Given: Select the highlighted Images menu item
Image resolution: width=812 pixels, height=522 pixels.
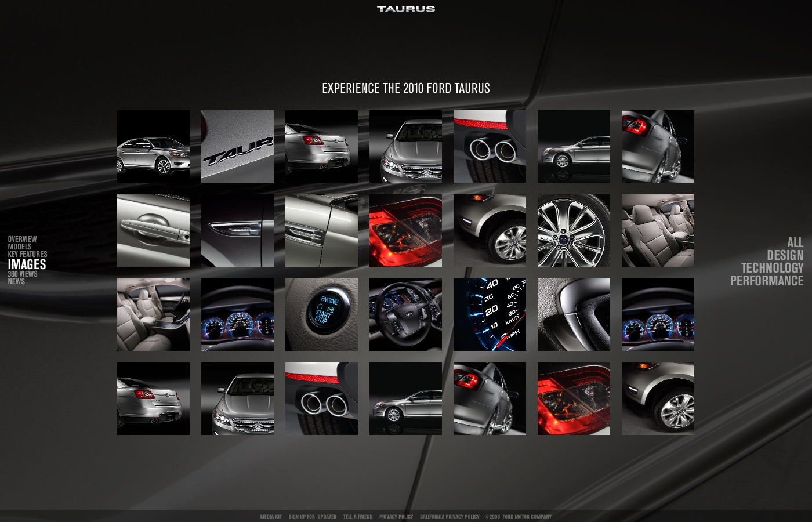Looking at the screenshot, I should (27, 264).
